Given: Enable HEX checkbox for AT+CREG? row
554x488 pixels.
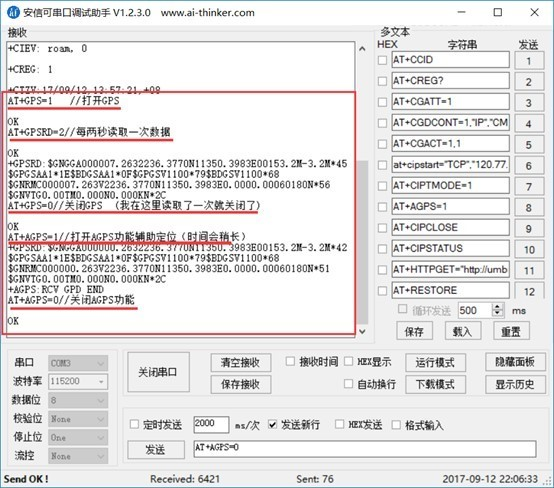Looking at the screenshot, I should click(x=382, y=81).
